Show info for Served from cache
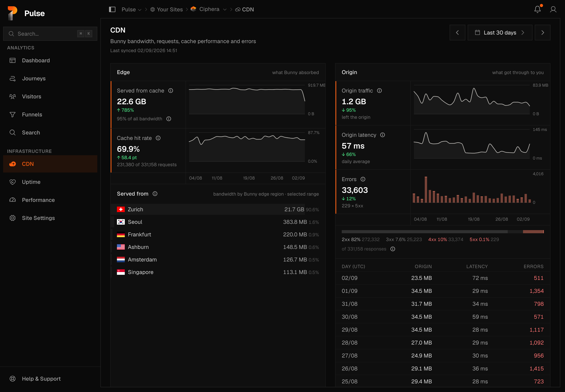Viewport: 565px width, 392px height. [171, 91]
